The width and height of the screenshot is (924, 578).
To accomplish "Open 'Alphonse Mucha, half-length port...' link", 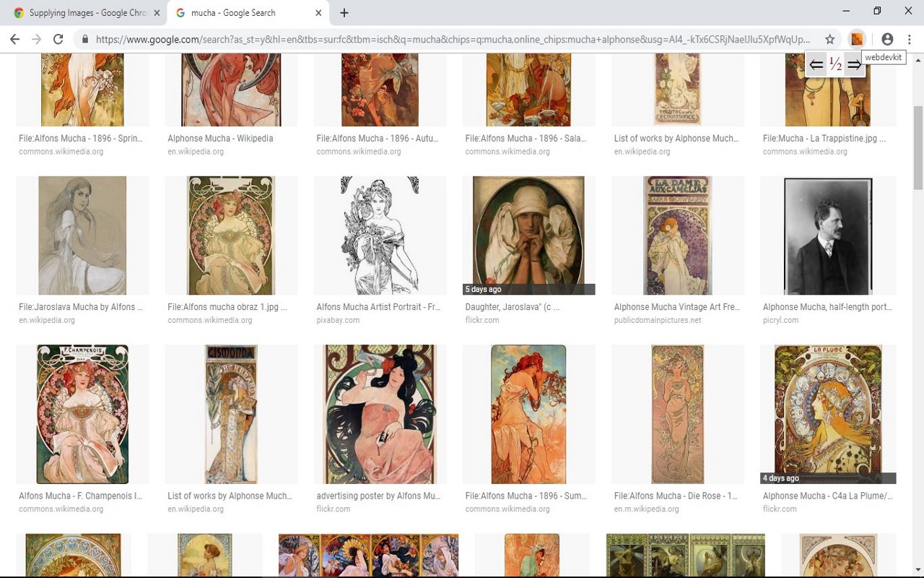I will click(827, 307).
